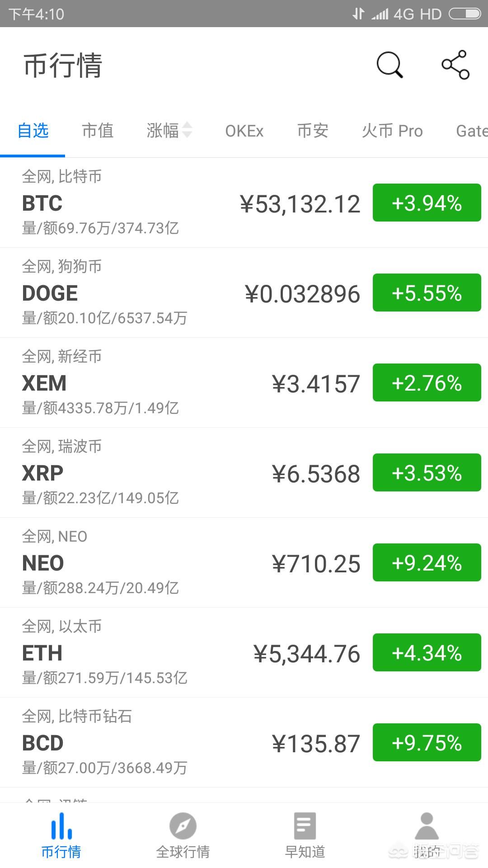Open the ETH 以太币 row

click(244, 652)
